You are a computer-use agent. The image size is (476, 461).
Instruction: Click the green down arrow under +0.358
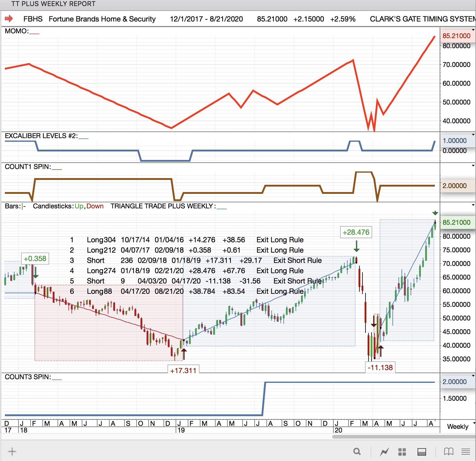pos(36,273)
